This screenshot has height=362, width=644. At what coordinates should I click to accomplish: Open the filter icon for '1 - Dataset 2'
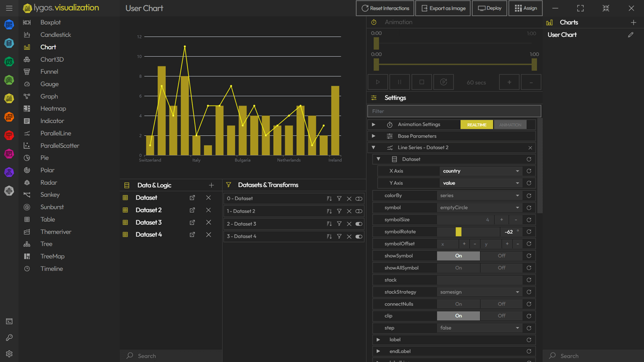[339, 211]
